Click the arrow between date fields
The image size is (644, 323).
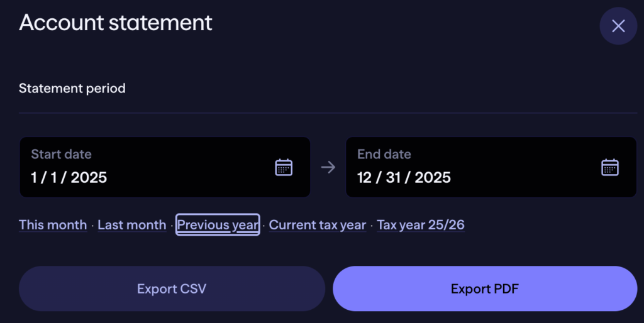coord(328,167)
